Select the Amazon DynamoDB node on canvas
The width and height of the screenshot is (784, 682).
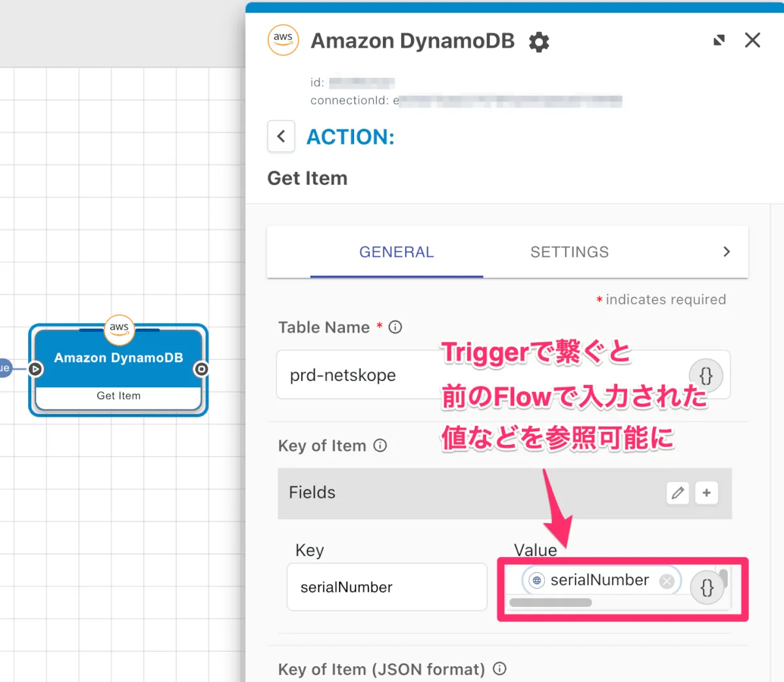118,370
